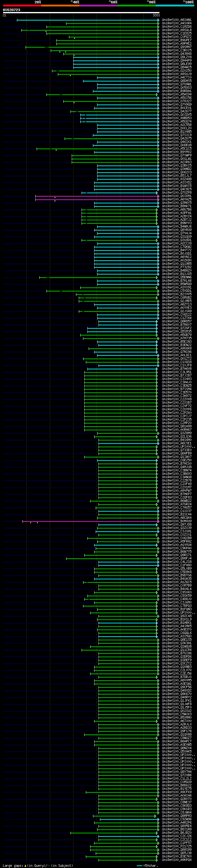
Task: Select the UniRef100_C1ZT64 label
Action: click(x=176, y=318)
